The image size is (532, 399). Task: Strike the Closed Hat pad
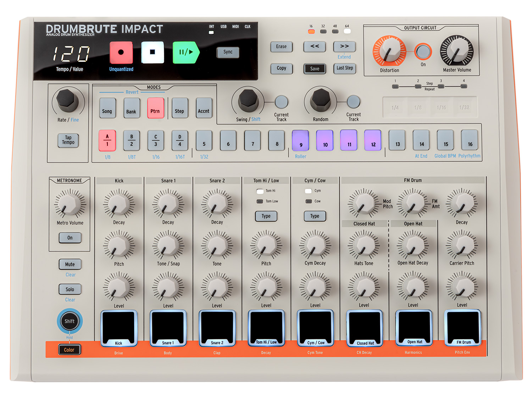point(365,328)
